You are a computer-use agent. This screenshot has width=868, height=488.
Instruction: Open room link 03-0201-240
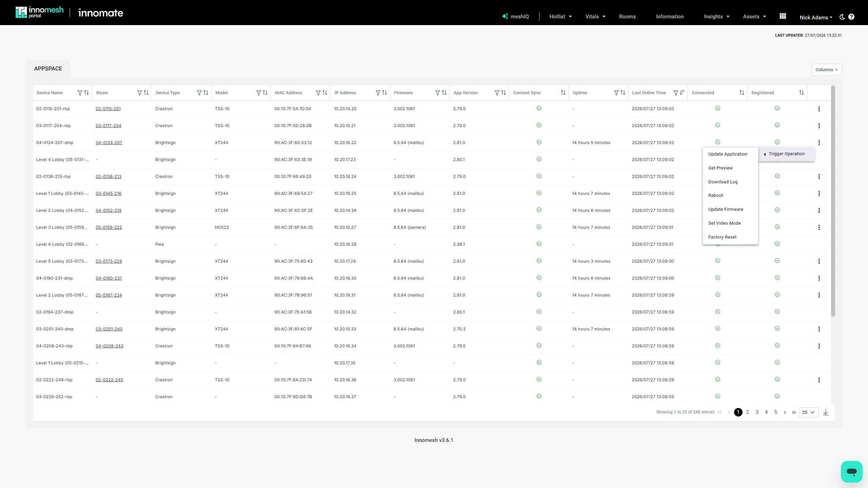tap(109, 329)
